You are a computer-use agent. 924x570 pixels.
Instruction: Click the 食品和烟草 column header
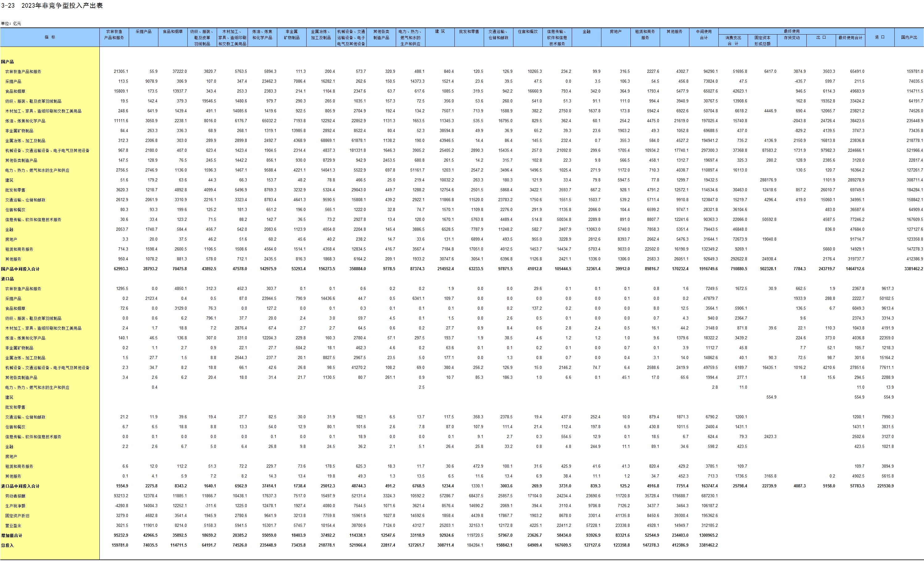pyautogui.click(x=173, y=32)
